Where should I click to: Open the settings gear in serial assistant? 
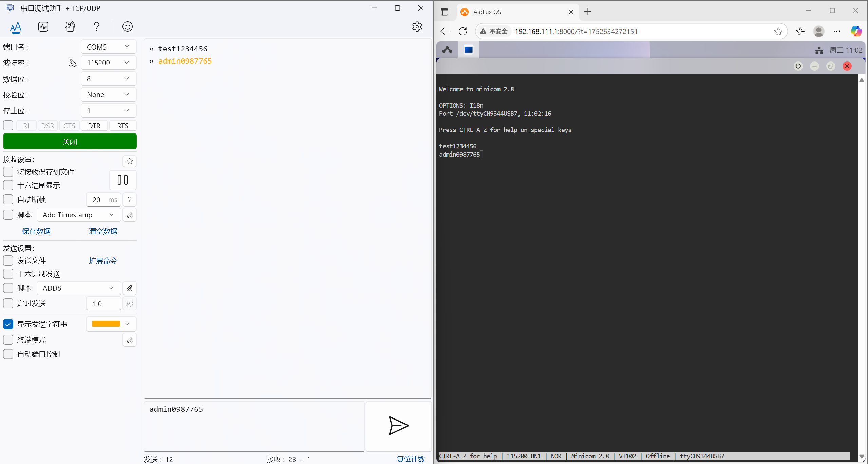click(x=417, y=26)
